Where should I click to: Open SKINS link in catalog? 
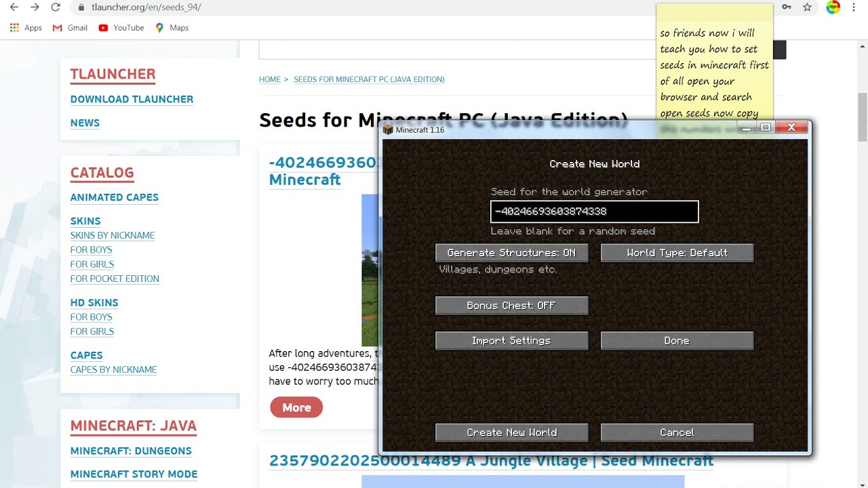click(85, 221)
